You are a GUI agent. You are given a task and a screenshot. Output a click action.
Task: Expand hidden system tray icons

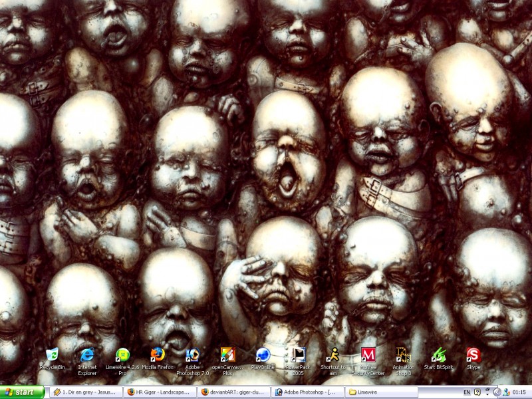497,392
